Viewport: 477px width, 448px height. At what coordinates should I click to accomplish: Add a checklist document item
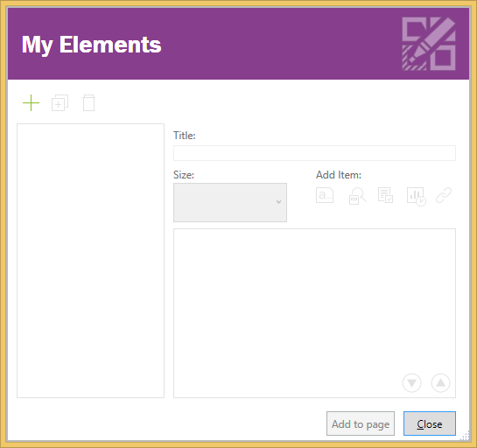tap(385, 195)
